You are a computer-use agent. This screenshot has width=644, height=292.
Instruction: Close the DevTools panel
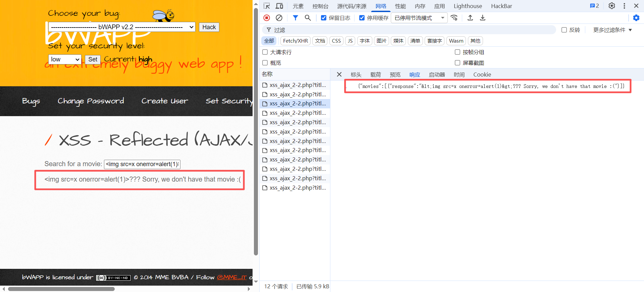(636, 6)
